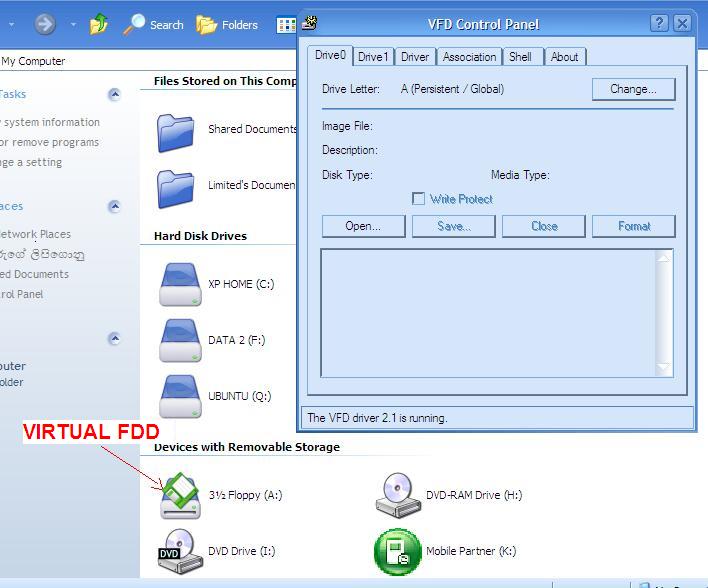
Task: Open the Forward button history dropdown arrow
Action: pos(73,24)
